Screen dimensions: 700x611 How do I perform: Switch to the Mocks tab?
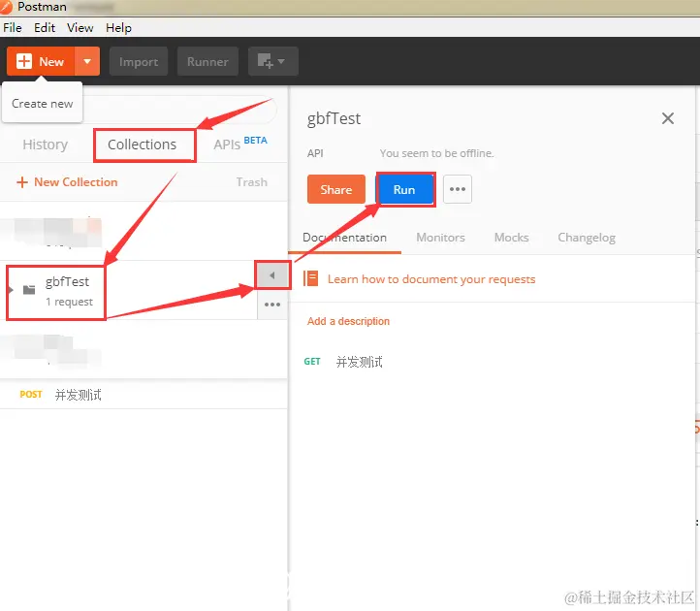pos(512,238)
